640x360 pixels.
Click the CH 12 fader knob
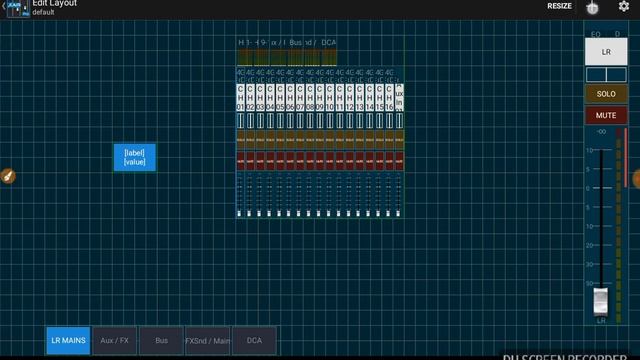coord(348,213)
